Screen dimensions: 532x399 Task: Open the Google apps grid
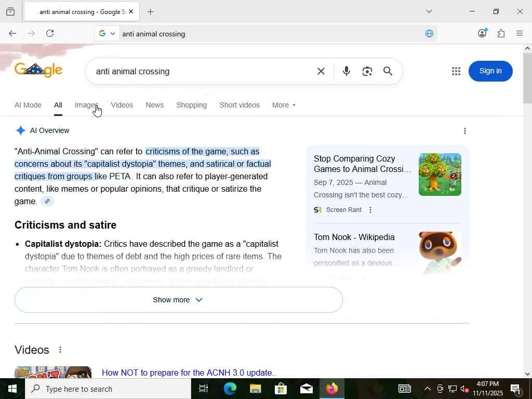[x=456, y=71]
